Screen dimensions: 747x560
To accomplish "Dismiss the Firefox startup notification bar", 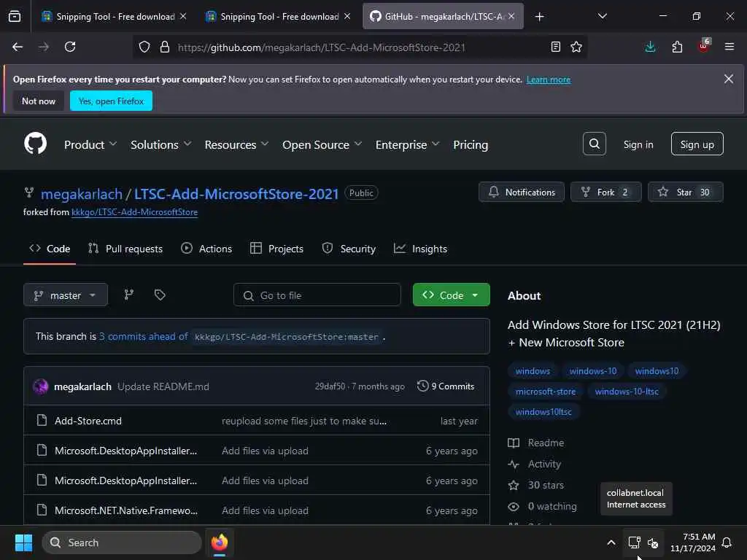I will click(x=729, y=79).
